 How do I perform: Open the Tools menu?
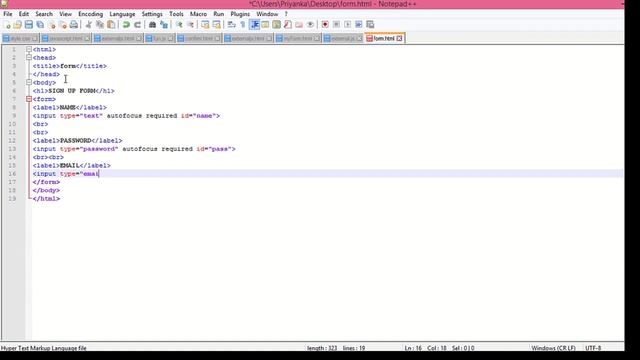[176, 14]
